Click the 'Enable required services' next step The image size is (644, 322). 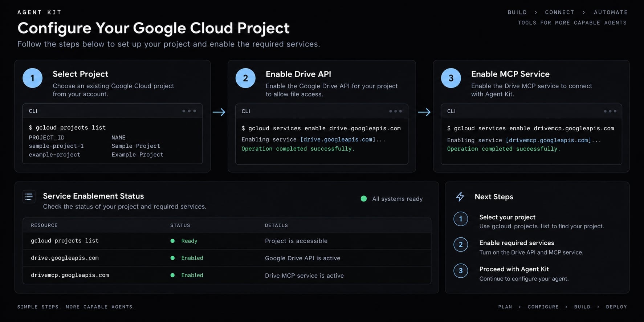point(517,243)
